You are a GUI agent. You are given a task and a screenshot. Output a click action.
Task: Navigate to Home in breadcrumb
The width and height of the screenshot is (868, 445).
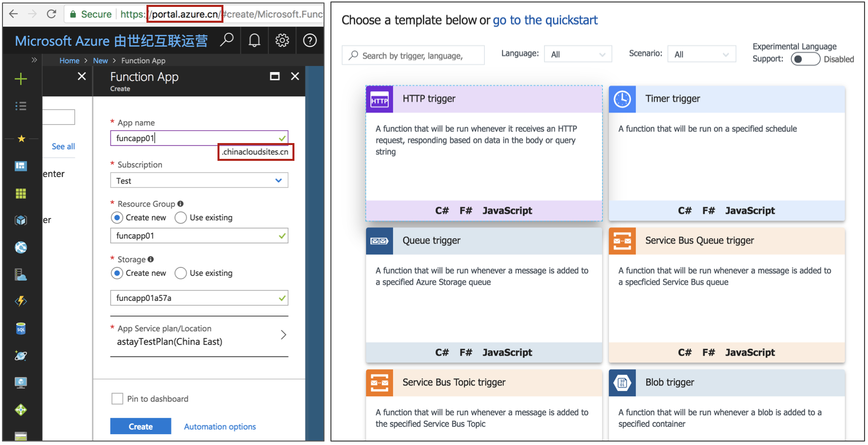(x=69, y=61)
